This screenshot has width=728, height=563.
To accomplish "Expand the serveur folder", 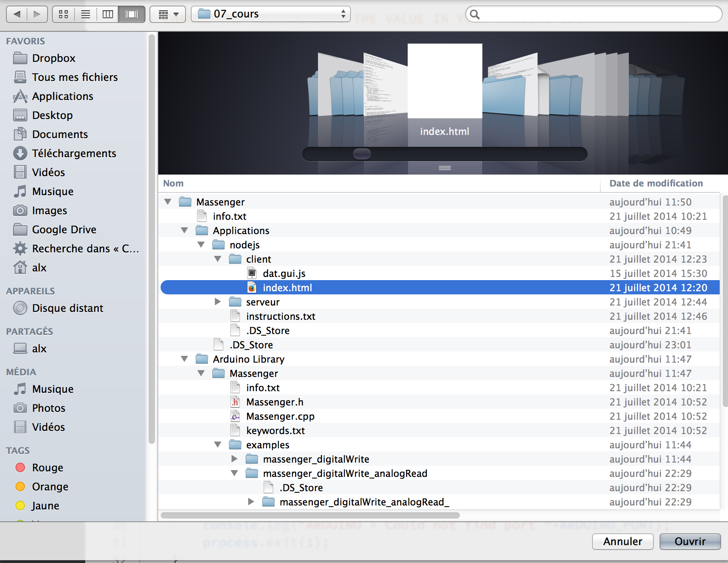I will pos(218,302).
